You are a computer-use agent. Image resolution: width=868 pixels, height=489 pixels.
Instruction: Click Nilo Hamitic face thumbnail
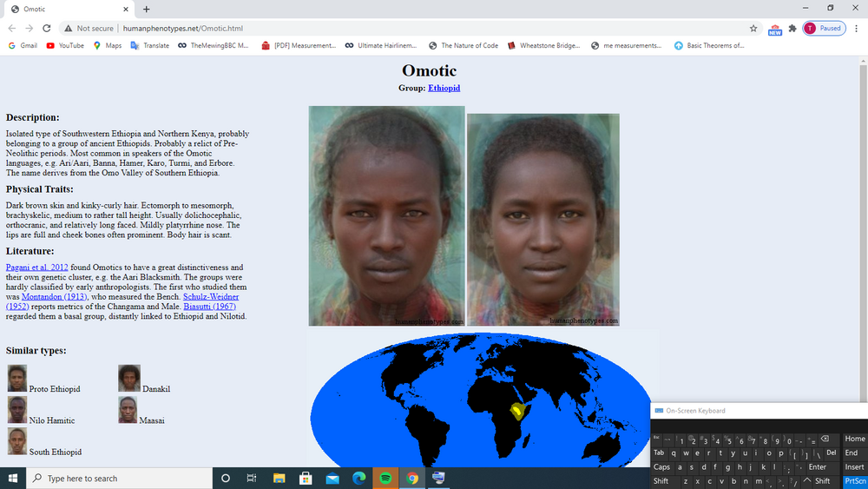click(x=17, y=410)
